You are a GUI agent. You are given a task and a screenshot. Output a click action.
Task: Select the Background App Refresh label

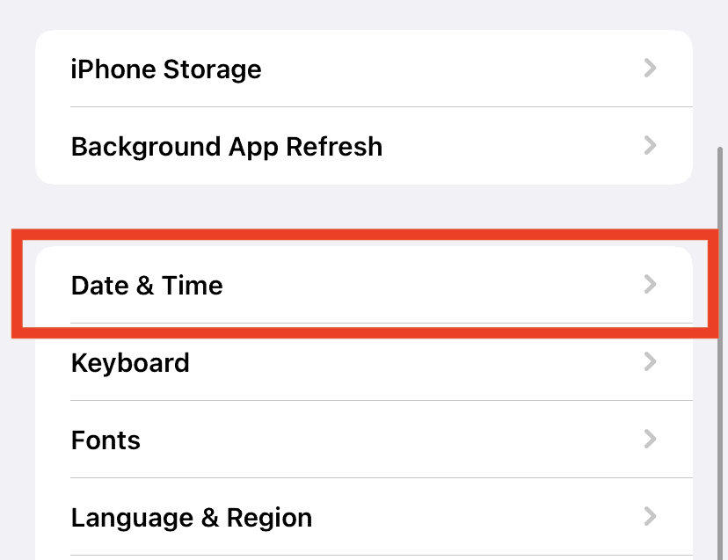coord(227,146)
